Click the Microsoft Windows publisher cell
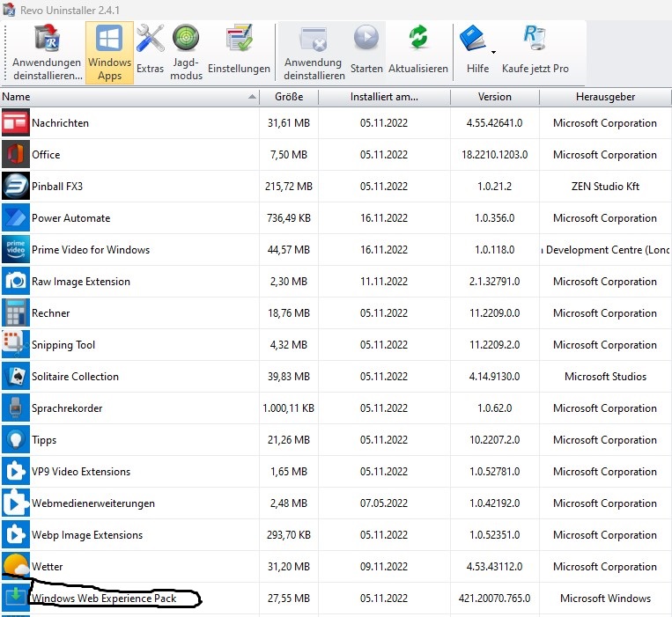 [605, 599]
